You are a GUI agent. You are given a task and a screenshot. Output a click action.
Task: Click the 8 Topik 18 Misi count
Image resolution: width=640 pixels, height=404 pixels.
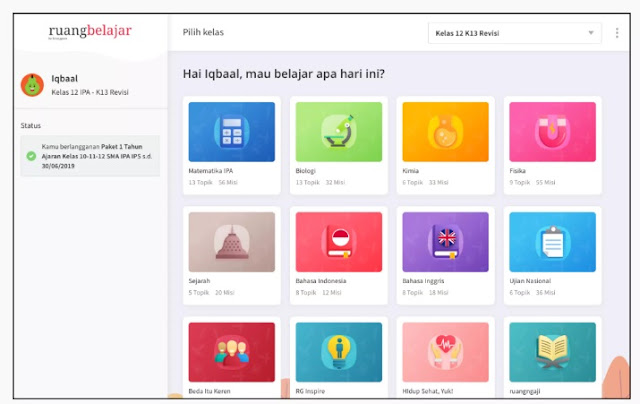(x=425, y=293)
